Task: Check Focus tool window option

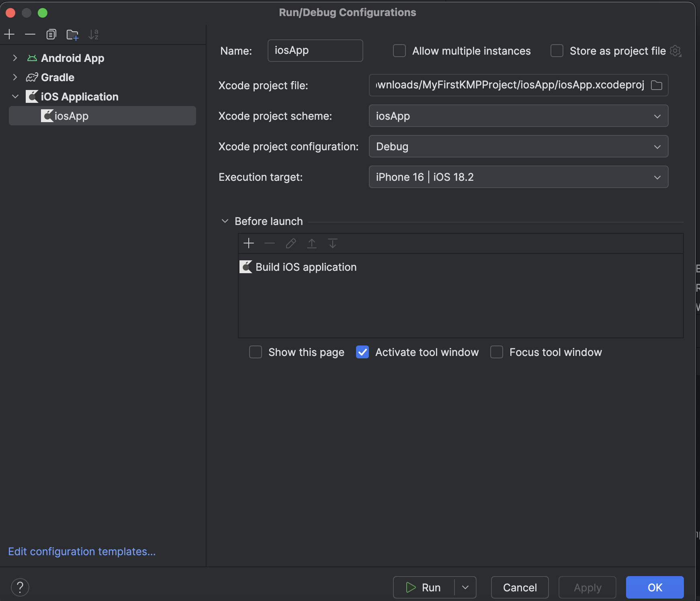Action: pos(497,352)
